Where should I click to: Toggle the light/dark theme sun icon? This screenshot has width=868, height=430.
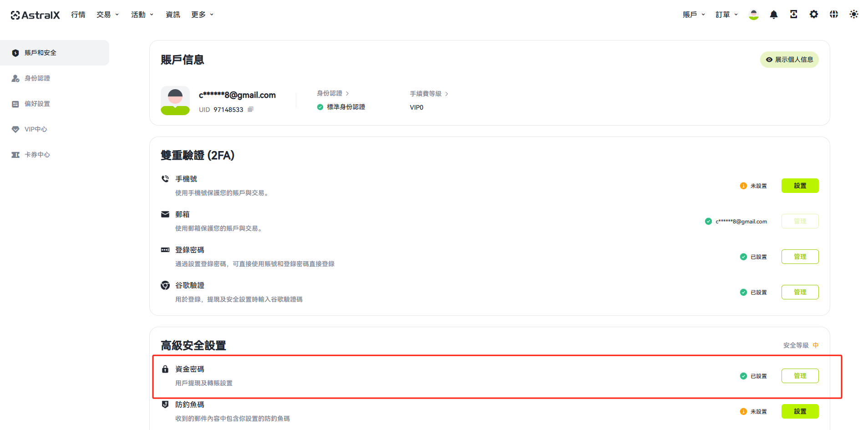[x=853, y=15]
